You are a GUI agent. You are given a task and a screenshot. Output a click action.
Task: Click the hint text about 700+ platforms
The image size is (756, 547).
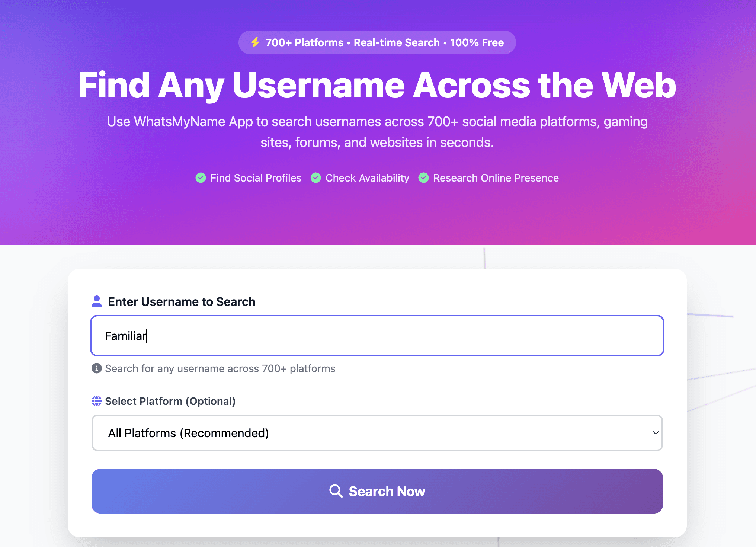click(x=220, y=368)
